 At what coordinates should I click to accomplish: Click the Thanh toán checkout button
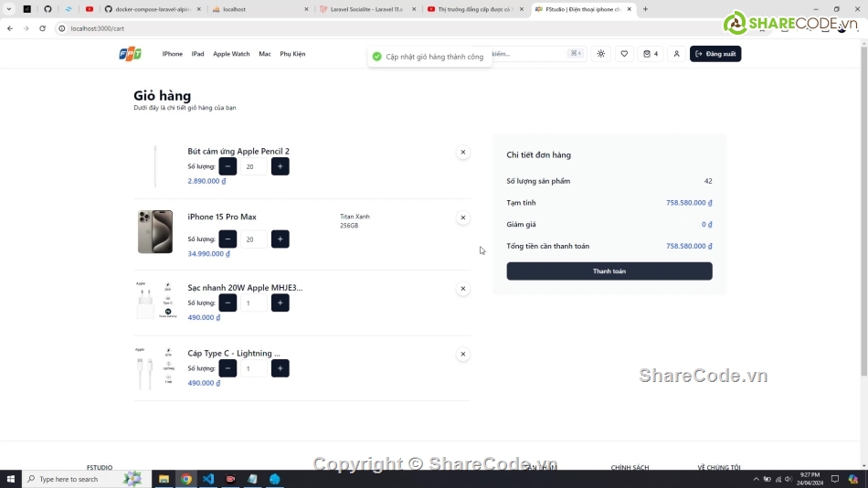click(609, 271)
